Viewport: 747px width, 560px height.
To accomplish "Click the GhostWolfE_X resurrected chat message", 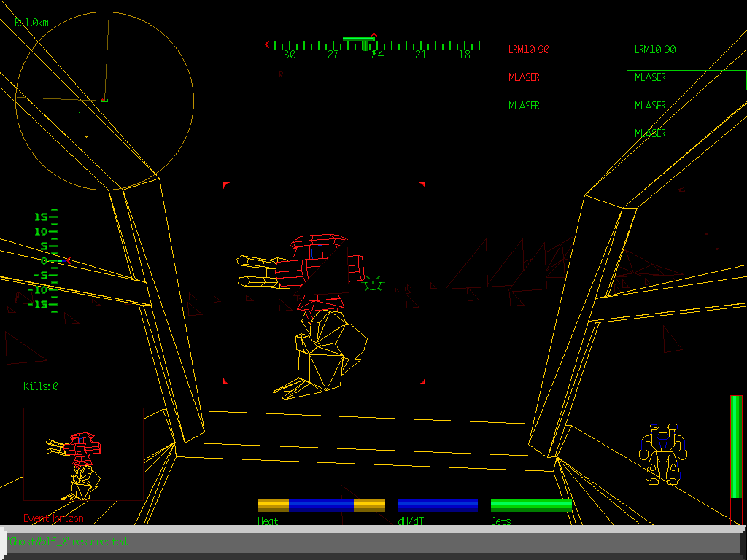I will [x=69, y=542].
